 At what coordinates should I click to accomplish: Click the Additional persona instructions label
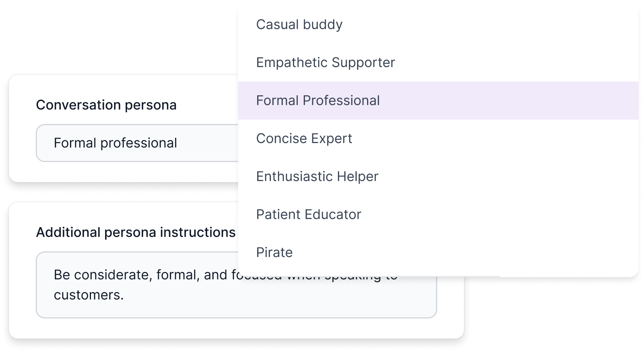(x=136, y=232)
